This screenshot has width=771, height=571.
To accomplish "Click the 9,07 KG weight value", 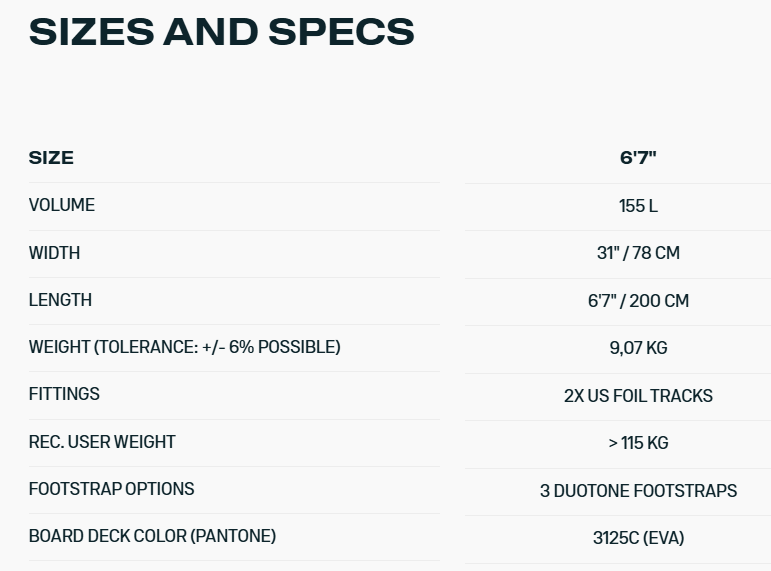I will [638, 348].
